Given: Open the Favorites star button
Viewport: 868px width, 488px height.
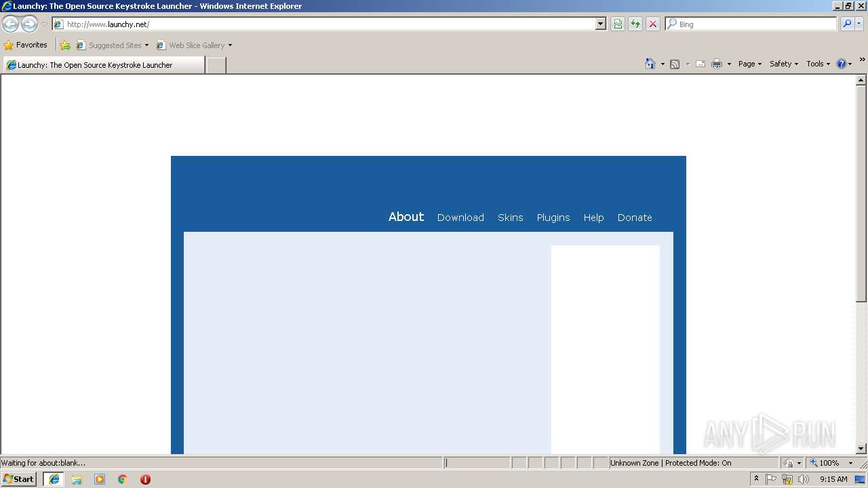Looking at the screenshot, I should [x=26, y=45].
